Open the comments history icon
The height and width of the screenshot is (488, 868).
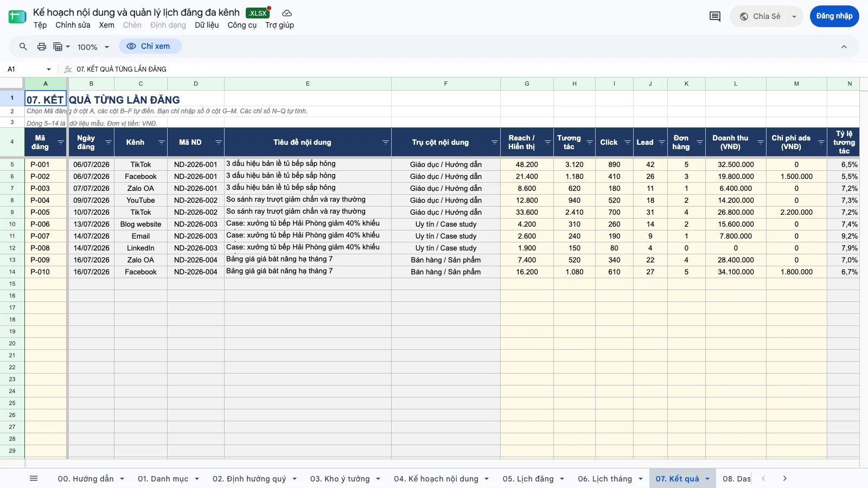[715, 16]
